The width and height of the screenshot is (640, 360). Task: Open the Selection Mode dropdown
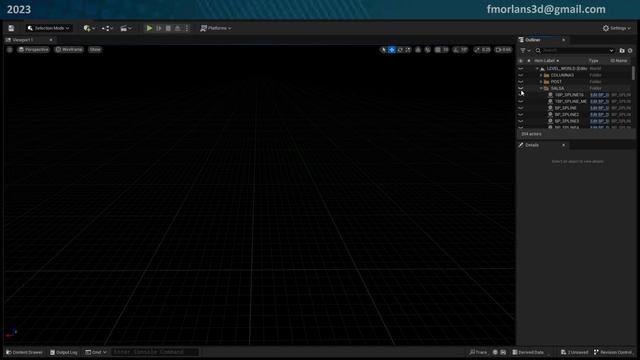[49, 28]
